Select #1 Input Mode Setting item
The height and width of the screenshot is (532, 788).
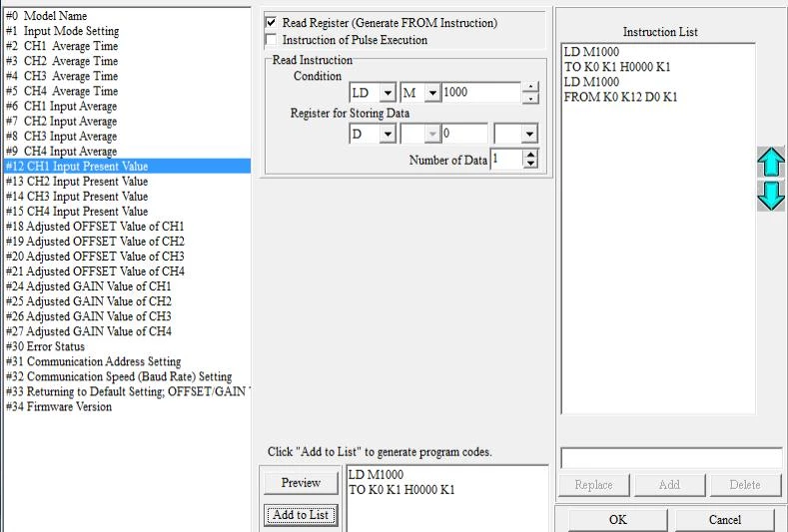62,31
